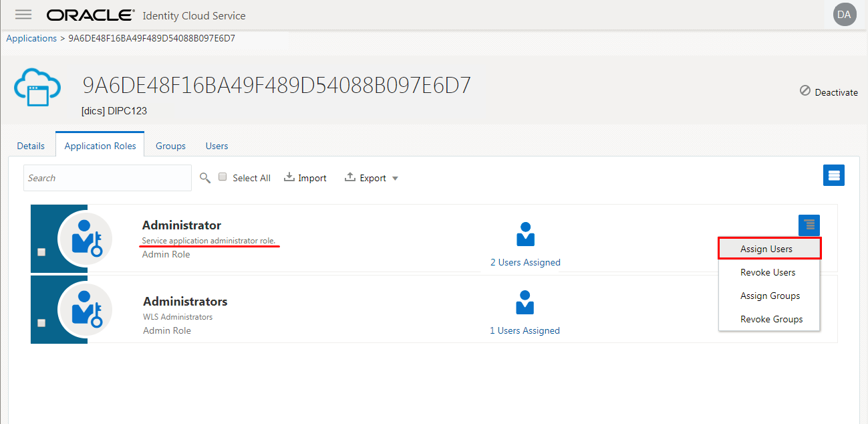
Task: Check the Select All checkbox
Action: 223,177
